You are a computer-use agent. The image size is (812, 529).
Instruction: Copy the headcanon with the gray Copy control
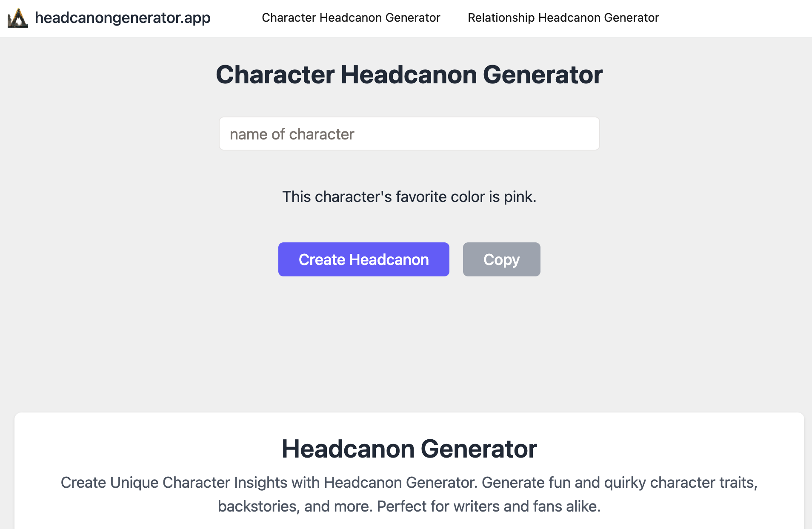pos(501,259)
